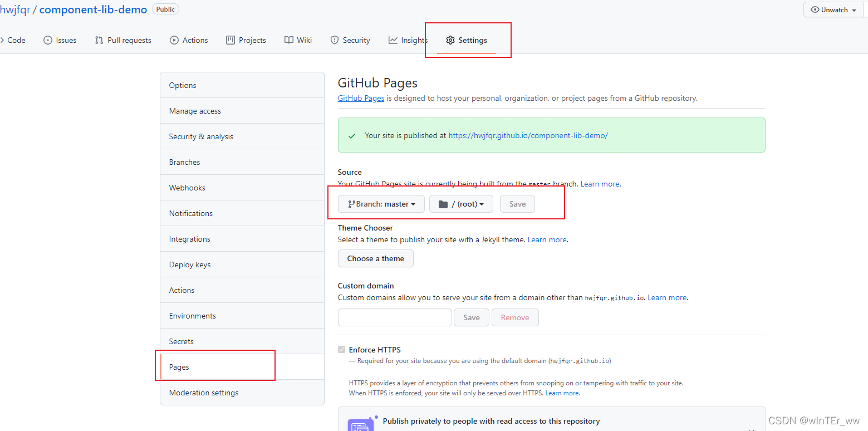Click the pull request branch icon
Screen dimensions: 868x431
coord(99,40)
